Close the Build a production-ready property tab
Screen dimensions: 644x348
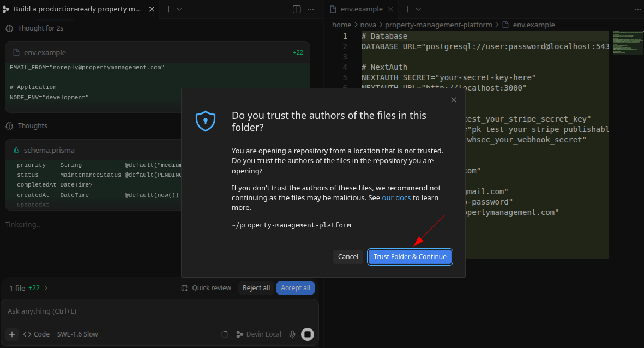(x=152, y=9)
